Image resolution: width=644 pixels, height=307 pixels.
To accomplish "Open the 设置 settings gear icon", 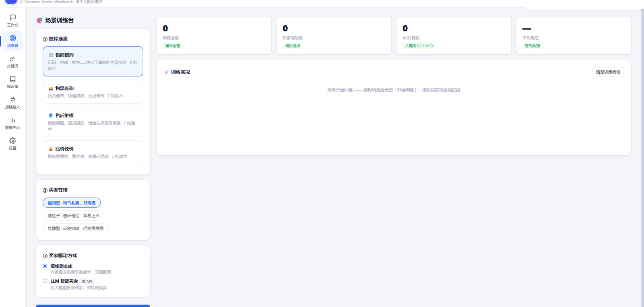I will (x=12, y=141).
